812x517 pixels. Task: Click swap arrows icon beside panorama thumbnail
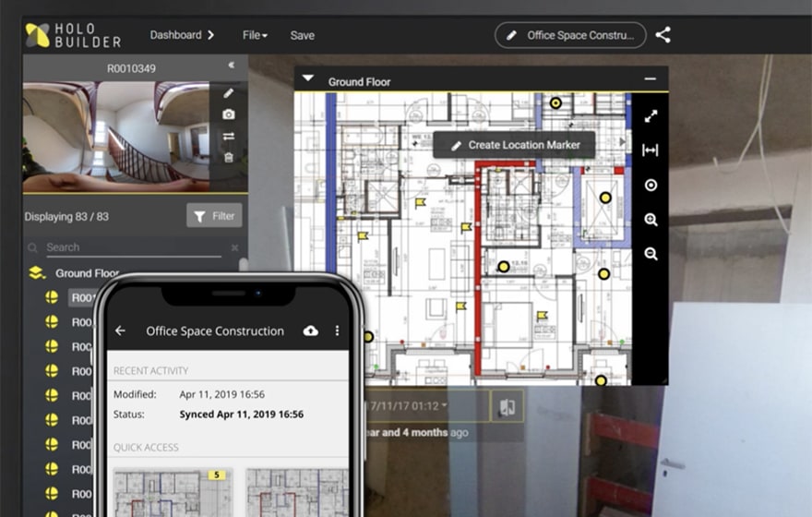229,137
